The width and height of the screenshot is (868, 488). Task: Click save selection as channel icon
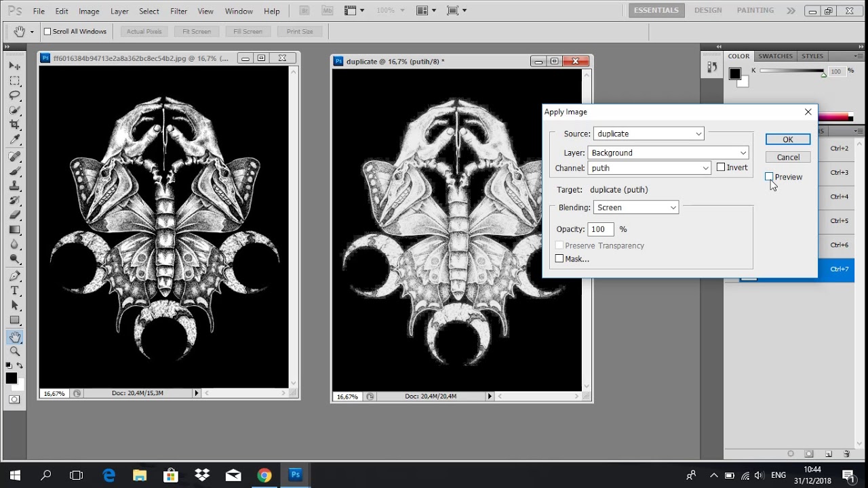809,453
